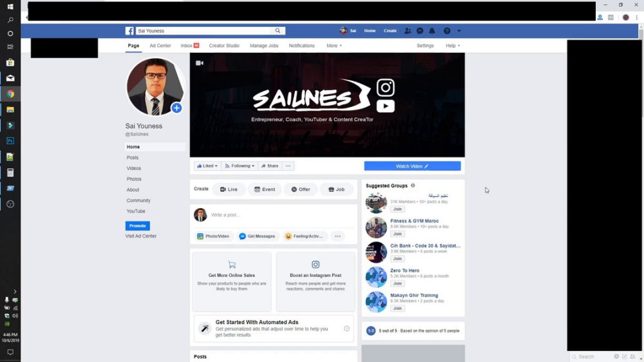The height and width of the screenshot is (362, 644).
Task: Open Chrome in Windows taskbar
Action: click(10, 94)
